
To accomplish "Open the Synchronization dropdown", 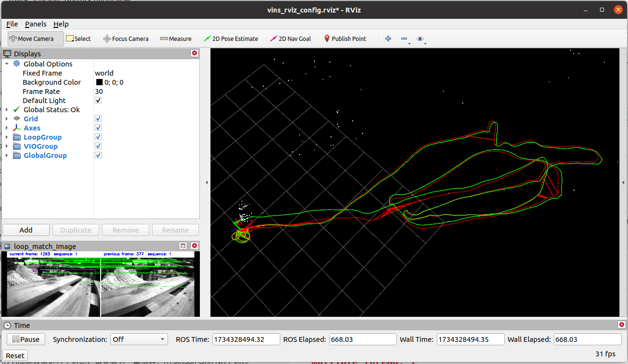I will coord(139,339).
